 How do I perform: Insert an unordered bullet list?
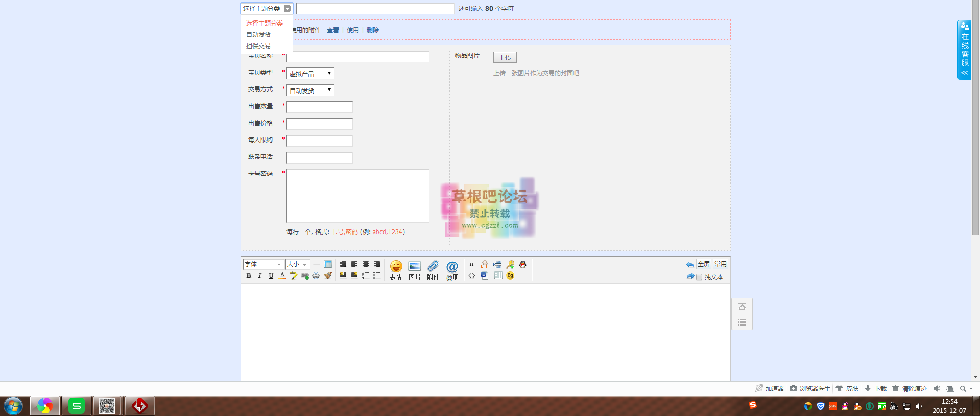377,276
